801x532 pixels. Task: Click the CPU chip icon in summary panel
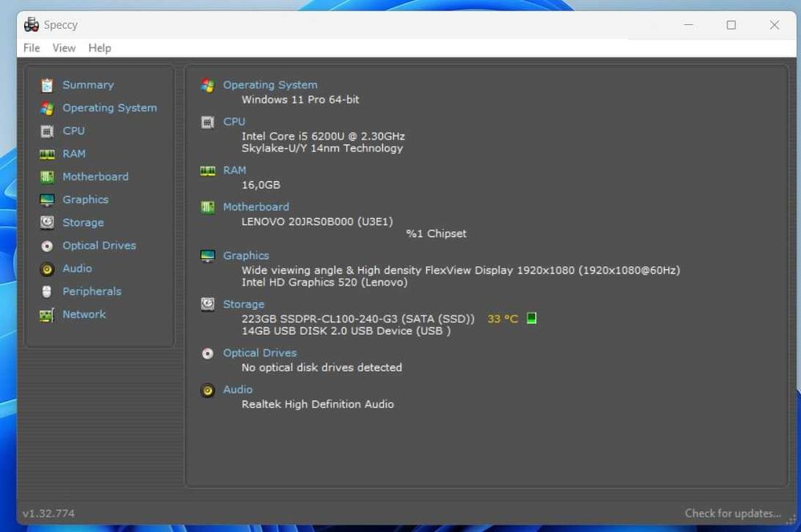207,122
